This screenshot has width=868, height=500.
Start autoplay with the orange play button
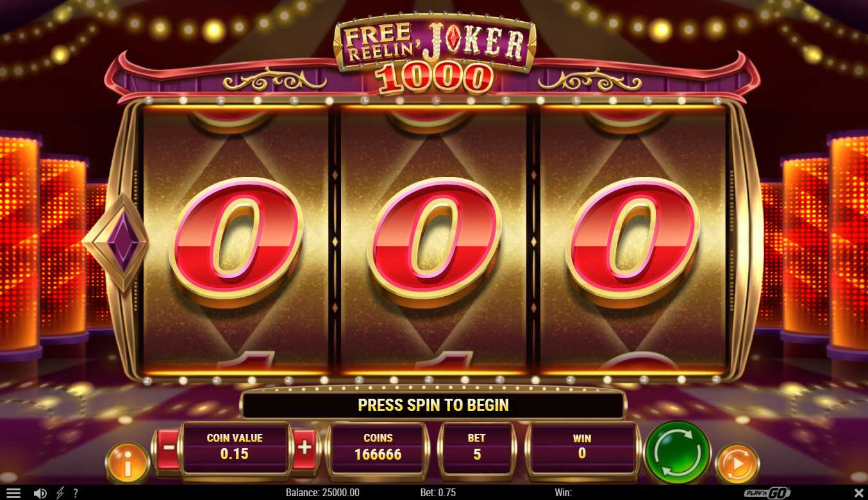pos(737,463)
